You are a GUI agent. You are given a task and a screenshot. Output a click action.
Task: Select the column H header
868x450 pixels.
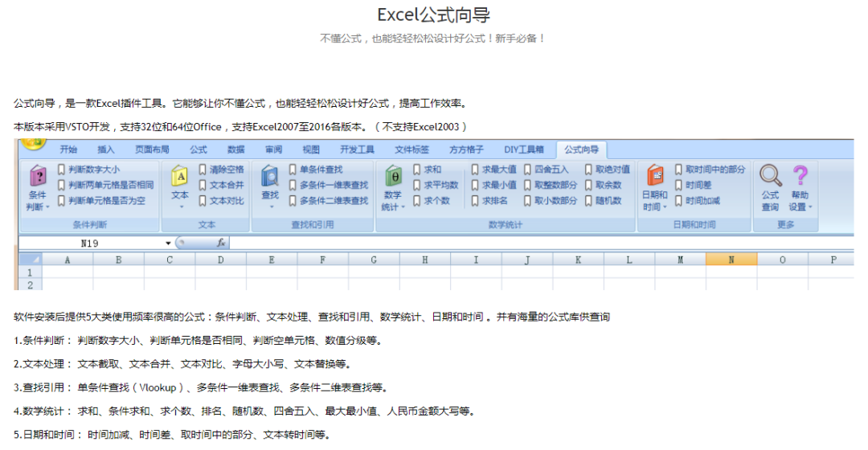point(424,260)
